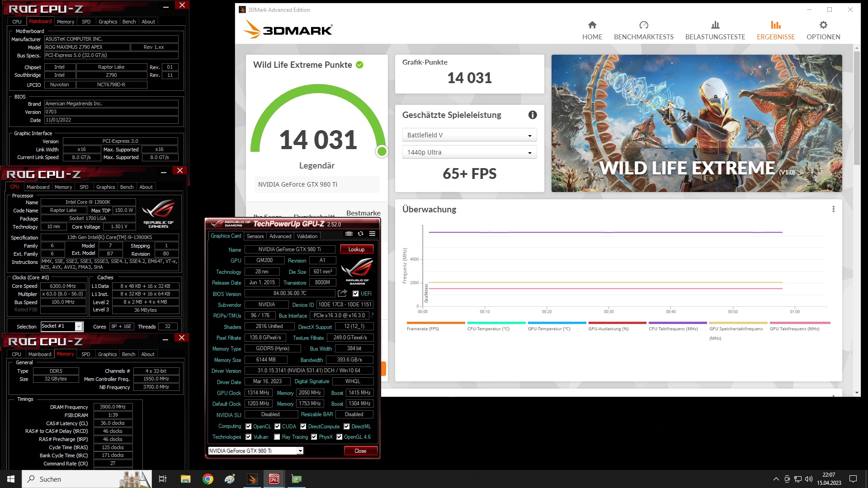
Task: Toggle CPU Taktfrequenz purple legend
Action: click(x=678, y=326)
